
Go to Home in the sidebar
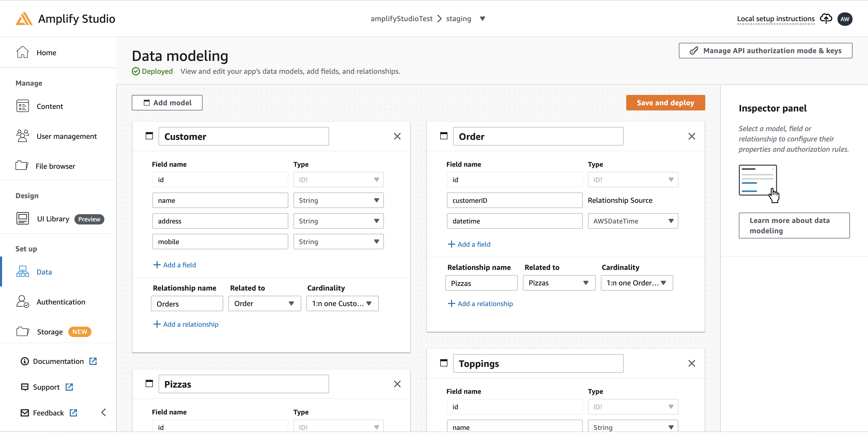coord(47,53)
